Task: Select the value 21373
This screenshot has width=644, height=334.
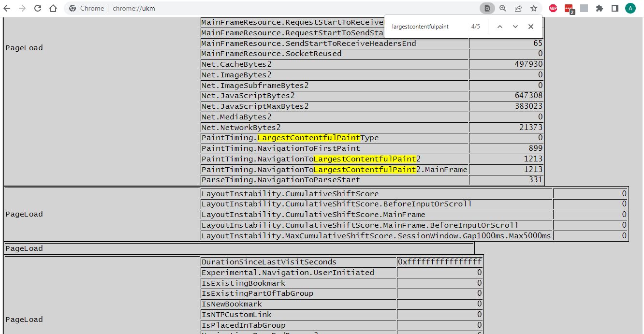Action: pyautogui.click(x=531, y=128)
